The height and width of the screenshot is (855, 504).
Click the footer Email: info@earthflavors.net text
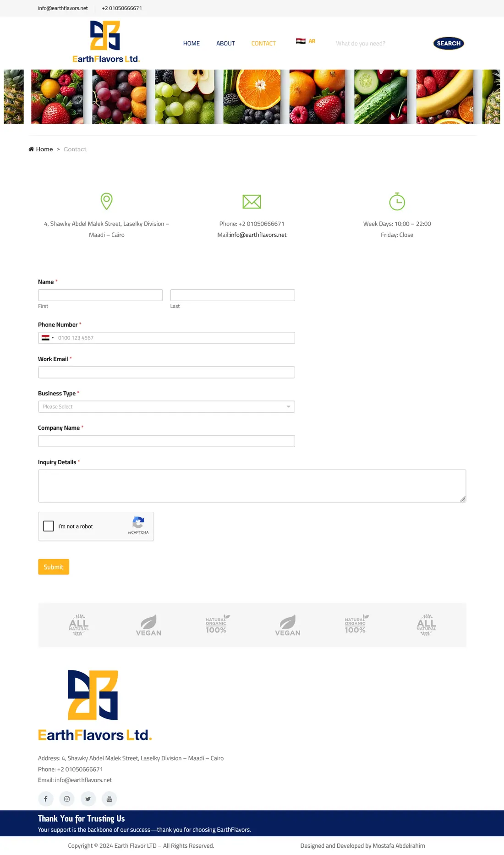pos(75,780)
